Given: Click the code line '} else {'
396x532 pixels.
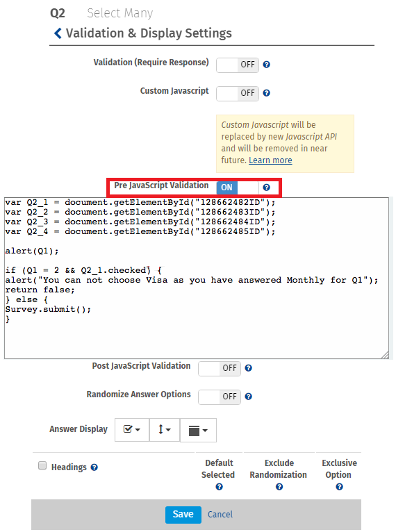Looking at the screenshot, I should point(26,300).
